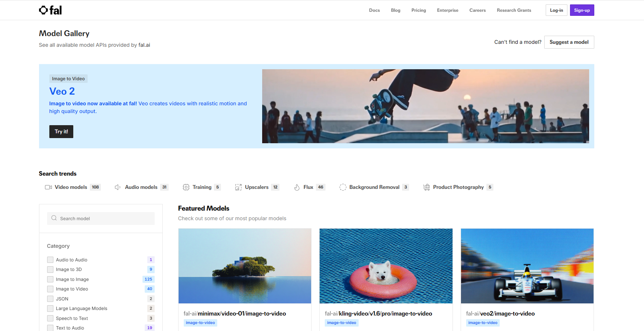Screen dimensions: 644x331
Task: Go to the Pricing page
Action: tap(419, 10)
